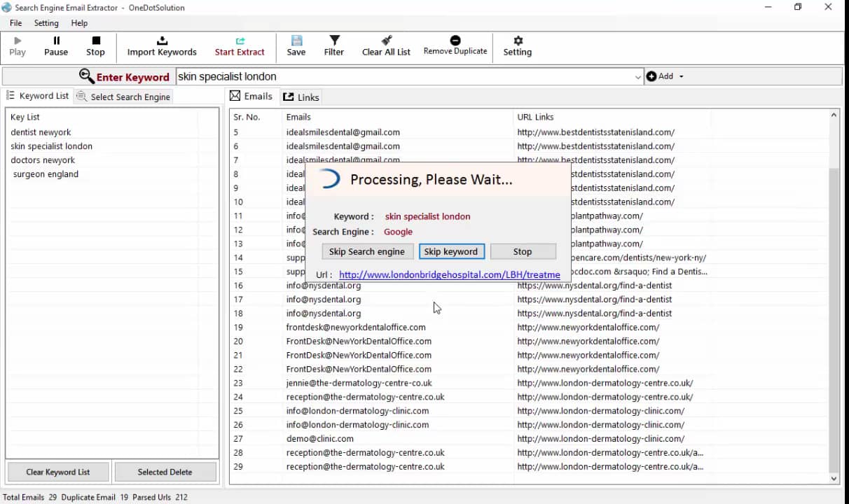Select demo@clinic.com email row

click(x=319, y=439)
